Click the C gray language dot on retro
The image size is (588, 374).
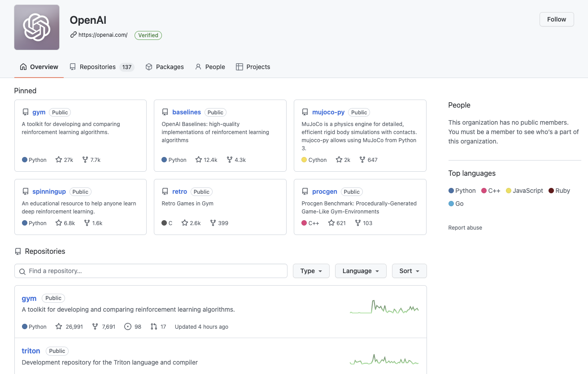(x=164, y=223)
